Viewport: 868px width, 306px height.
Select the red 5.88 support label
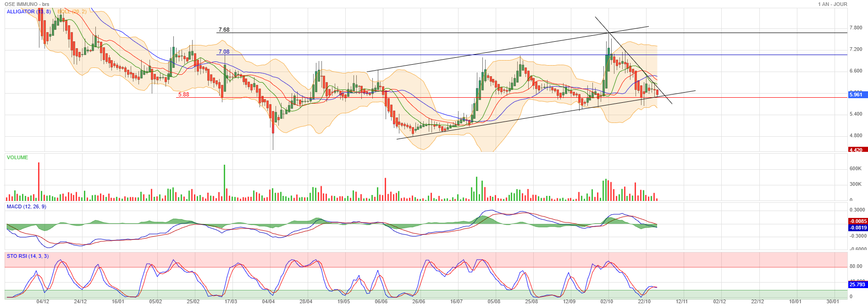pyautogui.click(x=183, y=95)
